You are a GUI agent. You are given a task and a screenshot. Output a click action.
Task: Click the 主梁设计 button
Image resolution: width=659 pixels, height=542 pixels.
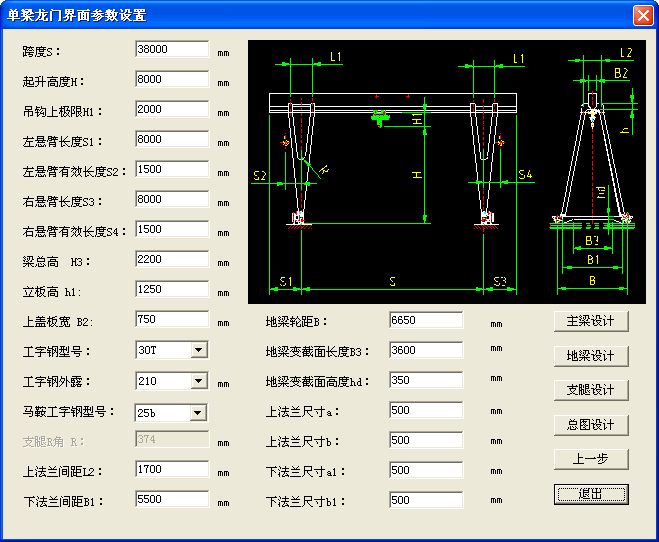(590, 321)
